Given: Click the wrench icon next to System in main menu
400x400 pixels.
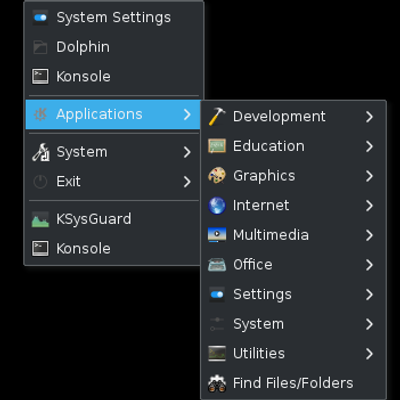Looking at the screenshot, I should pyautogui.click(x=40, y=152).
